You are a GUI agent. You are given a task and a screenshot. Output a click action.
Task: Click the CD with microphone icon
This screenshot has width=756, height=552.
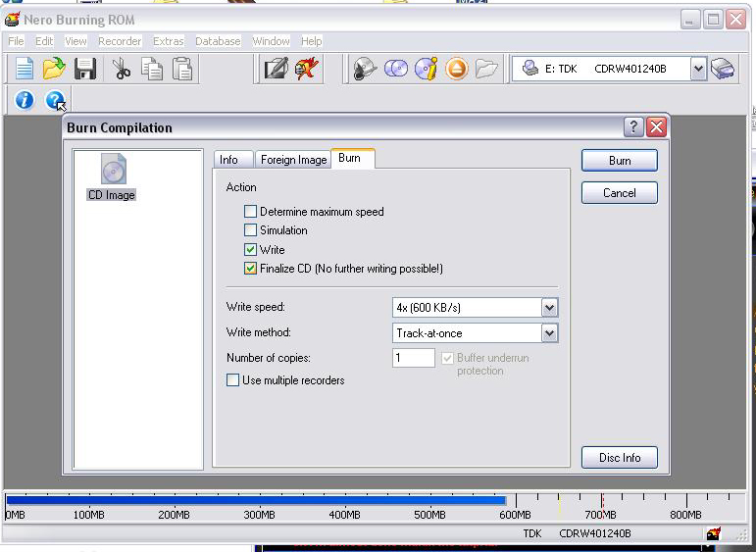(x=365, y=69)
